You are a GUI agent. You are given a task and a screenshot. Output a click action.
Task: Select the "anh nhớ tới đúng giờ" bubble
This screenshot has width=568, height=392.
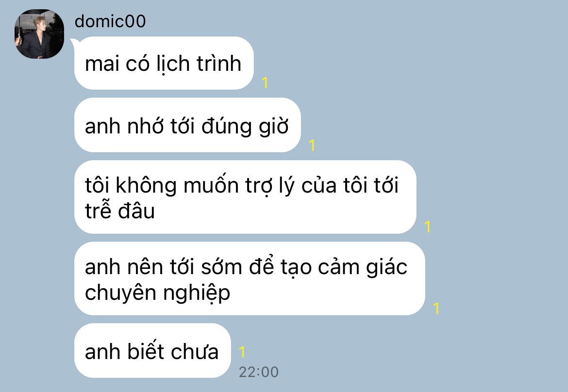click(x=187, y=125)
